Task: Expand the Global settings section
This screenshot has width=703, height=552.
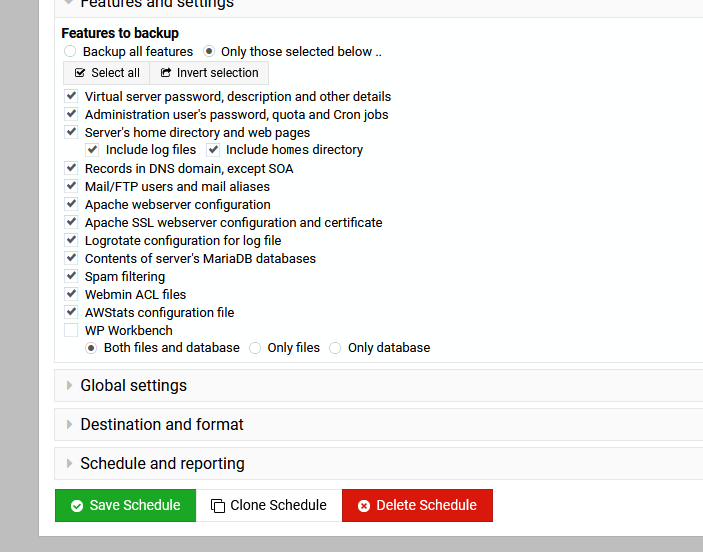Action: 133,385
